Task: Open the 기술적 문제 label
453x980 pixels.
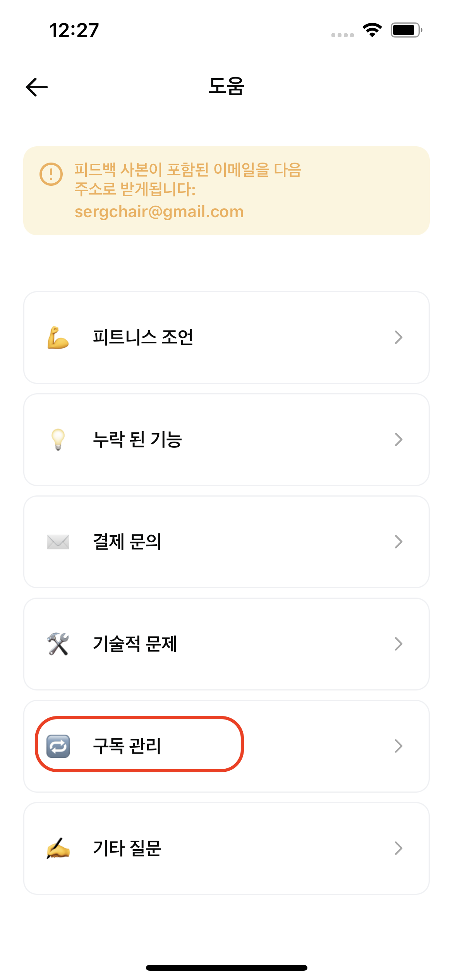Action: 135,644
